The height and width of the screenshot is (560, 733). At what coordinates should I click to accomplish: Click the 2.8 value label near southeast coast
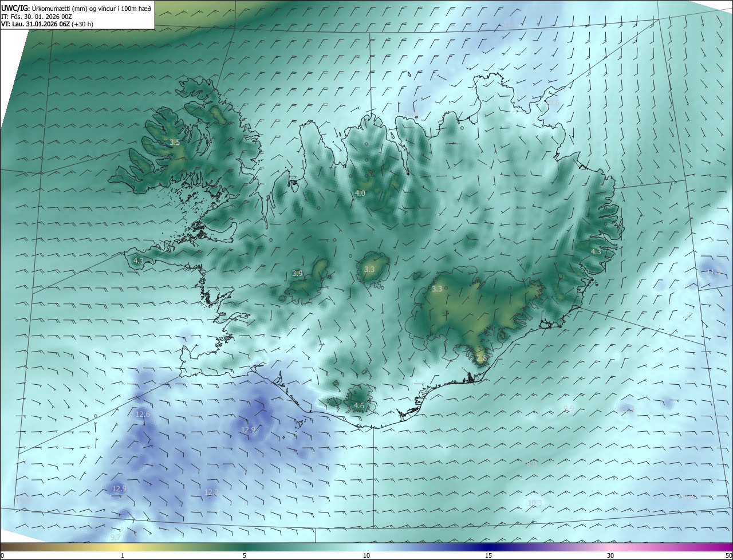(x=481, y=358)
